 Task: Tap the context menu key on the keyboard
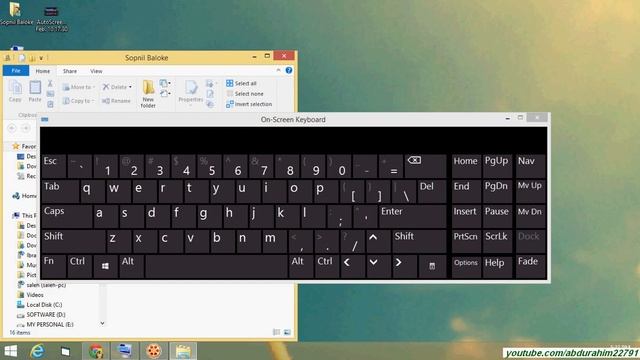point(432,266)
